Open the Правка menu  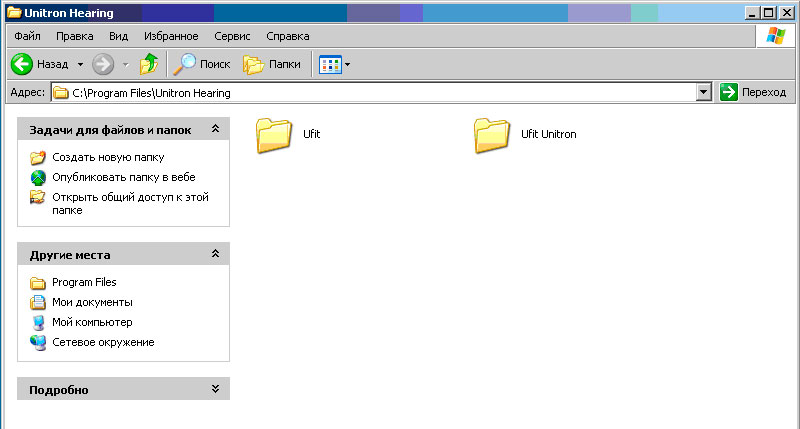tap(74, 36)
